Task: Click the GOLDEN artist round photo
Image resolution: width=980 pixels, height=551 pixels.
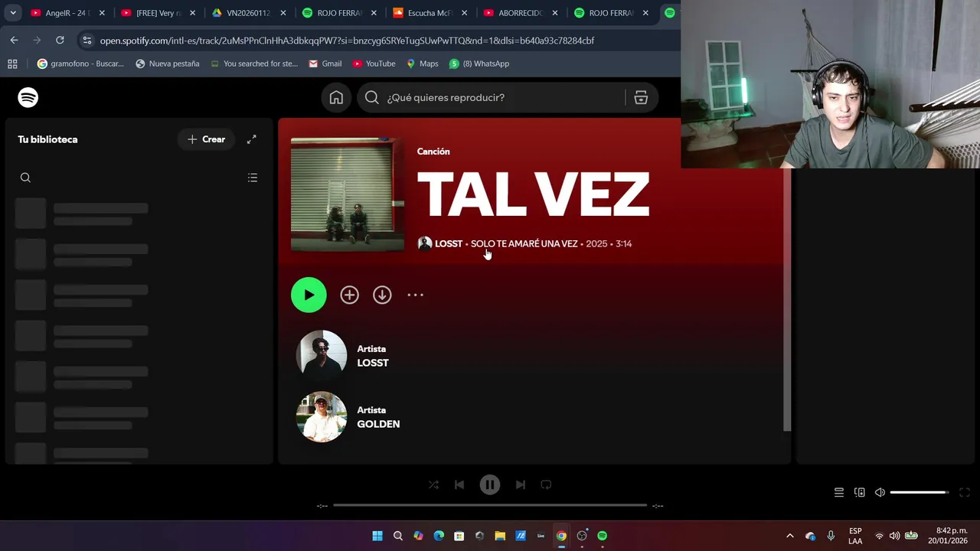Action: [x=322, y=416]
